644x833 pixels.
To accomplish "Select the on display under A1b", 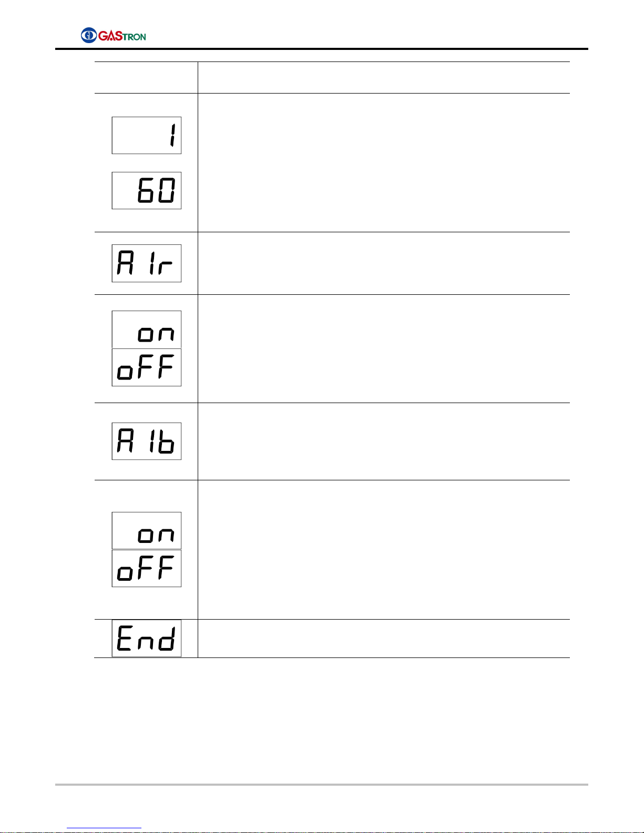I will coord(147,531).
